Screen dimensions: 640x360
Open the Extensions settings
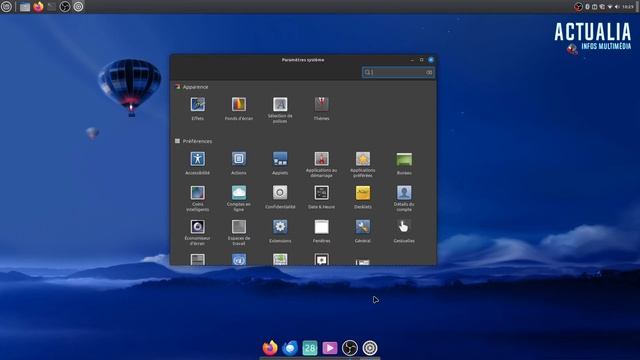(280, 231)
